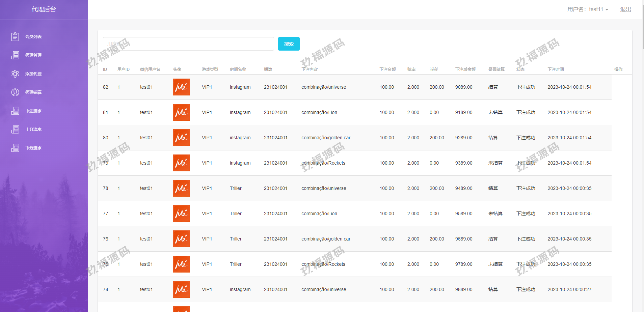The image size is (644, 312).
Task: Click the avatar image in row 82
Action: point(182,87)
